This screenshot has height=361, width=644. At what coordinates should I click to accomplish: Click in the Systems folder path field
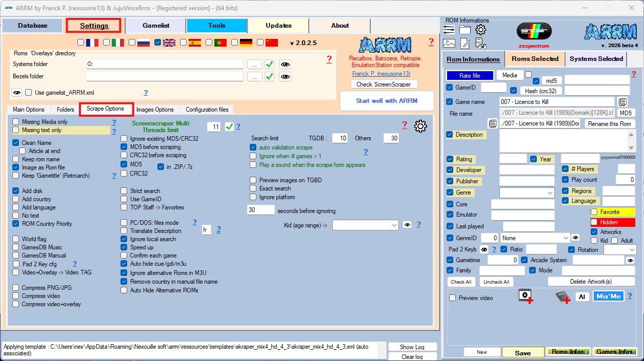point(164,64)
